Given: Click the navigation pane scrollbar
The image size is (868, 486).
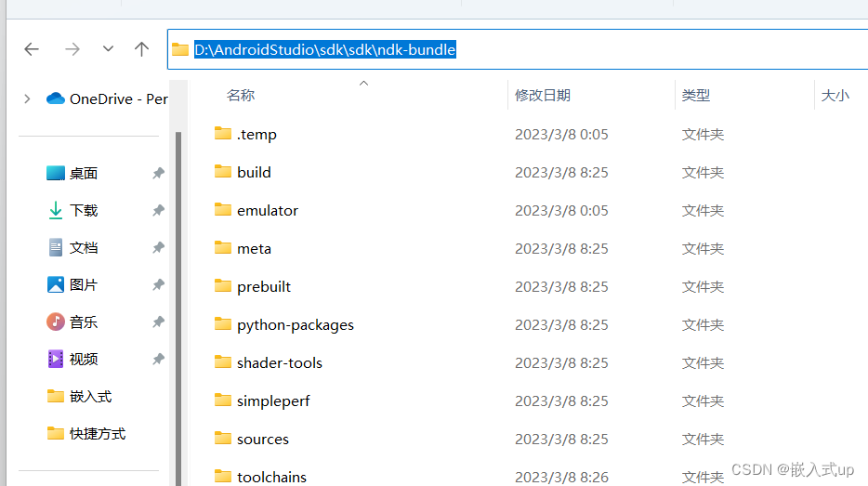Looking at the screenshot, I should [x=178, y=308].
